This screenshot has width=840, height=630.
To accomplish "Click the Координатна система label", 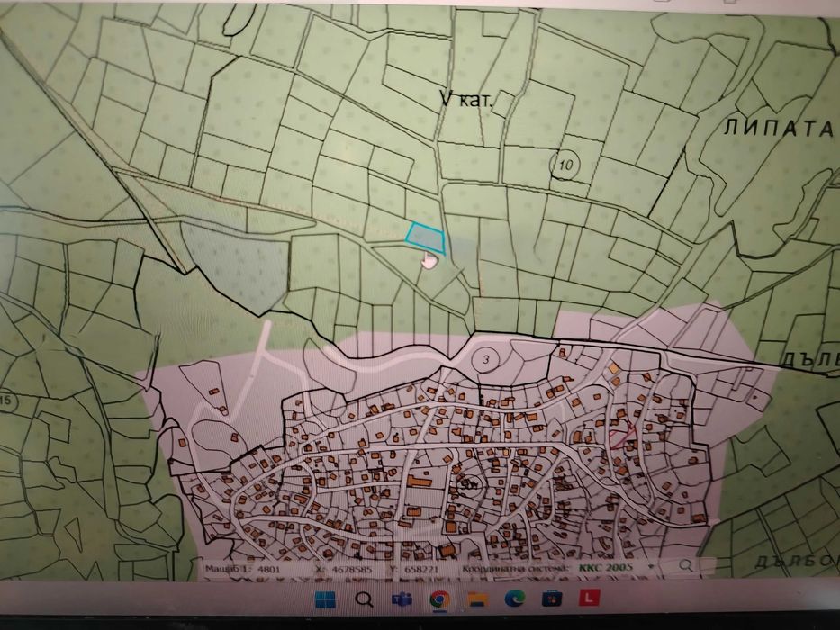I will pos(516,568).
